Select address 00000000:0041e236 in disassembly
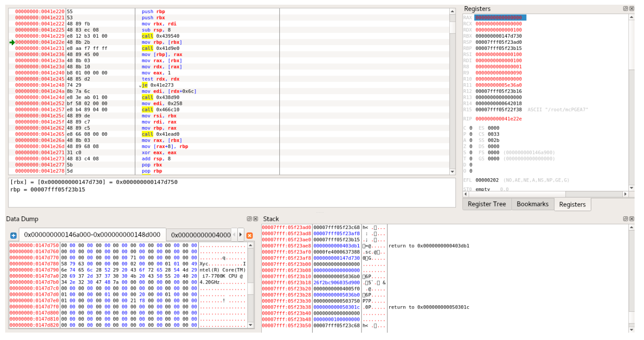The height and width of the screenshot is (340, 644). coord(39,54)
